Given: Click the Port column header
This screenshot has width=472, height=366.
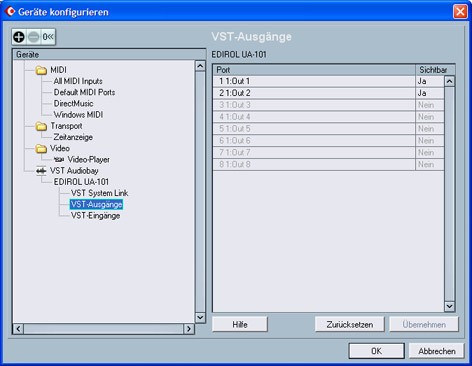Looking at the screenshot, I should click(314, 70).
